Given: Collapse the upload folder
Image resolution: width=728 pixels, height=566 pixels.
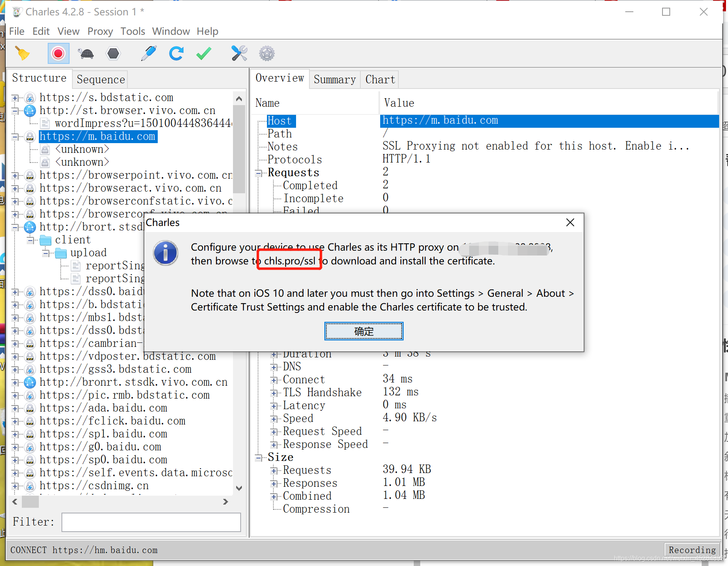Looking at the screenshot, I should point(46,253).
